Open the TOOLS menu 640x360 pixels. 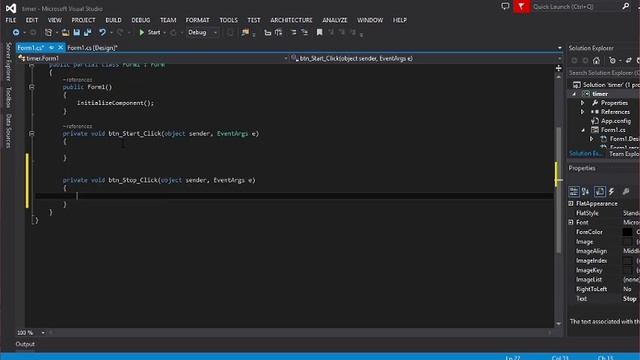(228, 20)
